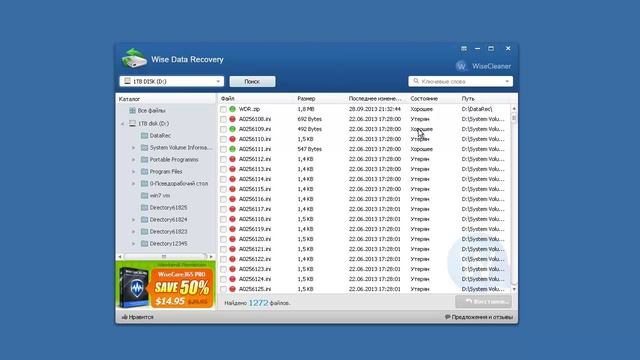Viewport: 640px width, 360px height.
Task: Click the DataRec folder icon
Action: click(144, 136)
